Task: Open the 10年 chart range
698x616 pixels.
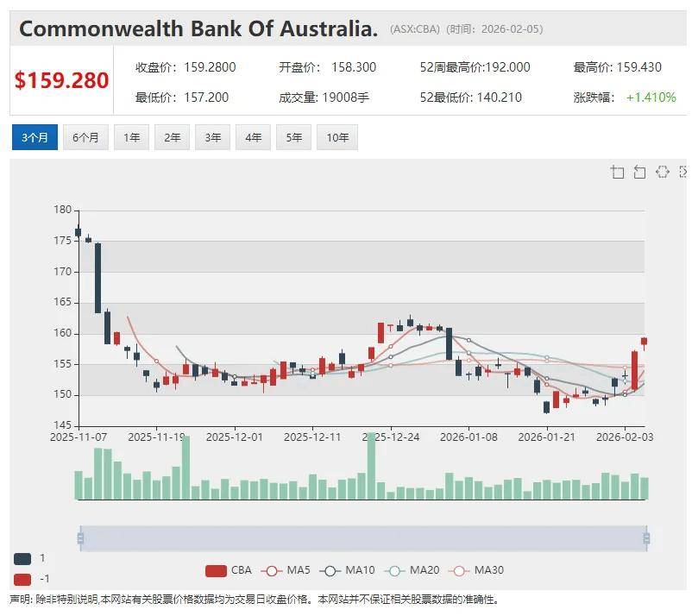Action: (x=337, y=137)
